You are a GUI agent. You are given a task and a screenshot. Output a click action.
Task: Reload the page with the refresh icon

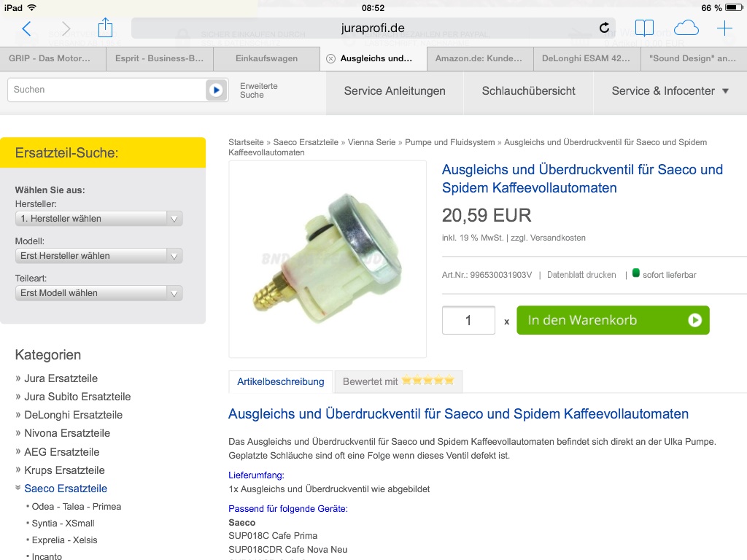(x=604, y=28)
